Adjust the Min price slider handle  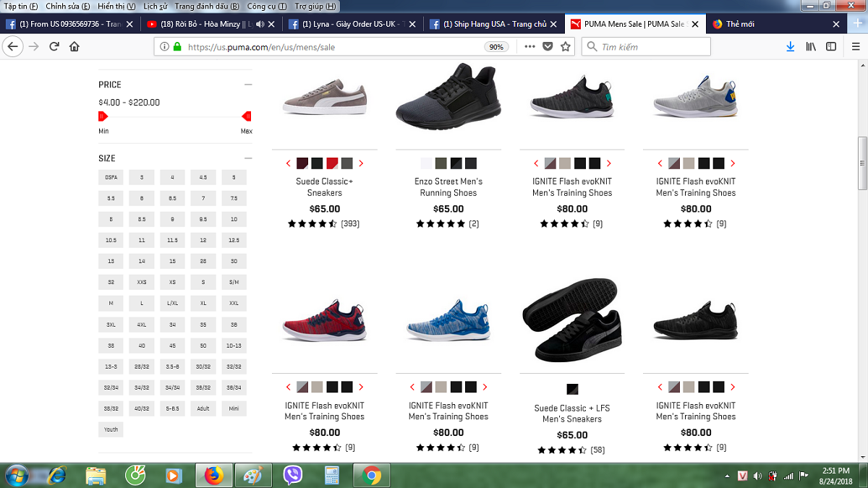pyautogui.click(x=102, y=116)
